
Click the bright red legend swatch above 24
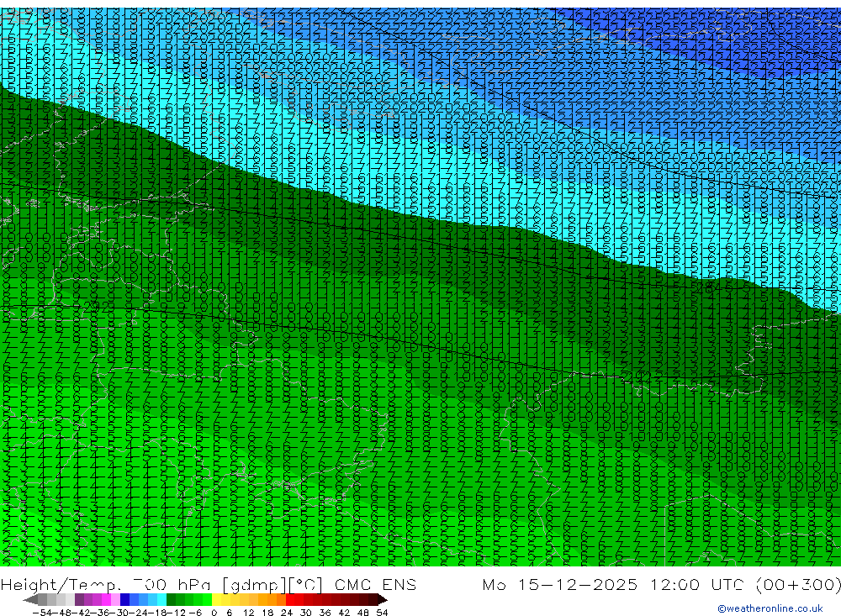coord(290,600)
